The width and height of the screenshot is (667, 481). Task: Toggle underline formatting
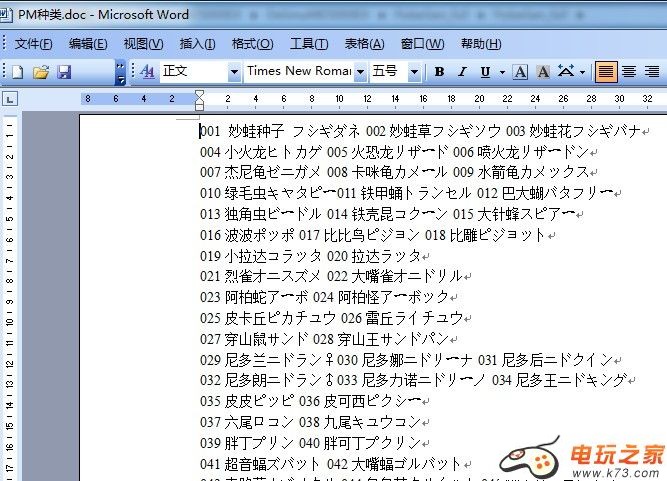(x=486, y=72)
